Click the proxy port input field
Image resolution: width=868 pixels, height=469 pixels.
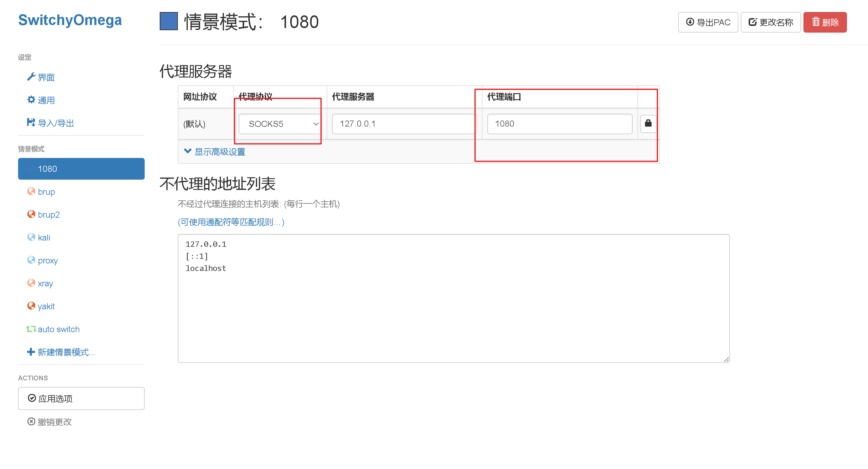point(559,124)
